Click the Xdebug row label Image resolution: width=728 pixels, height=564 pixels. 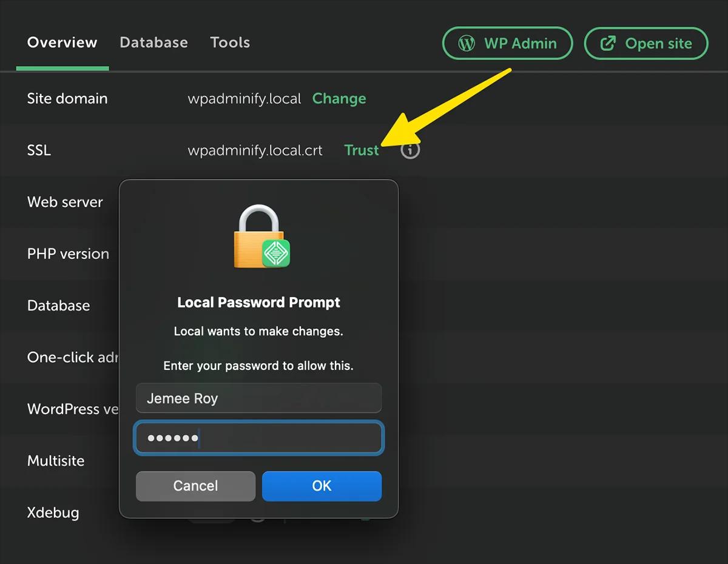pos(53,512)
